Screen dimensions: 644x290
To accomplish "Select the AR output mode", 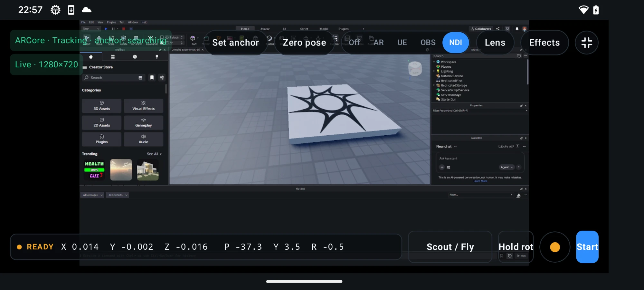I will point(379,43).
